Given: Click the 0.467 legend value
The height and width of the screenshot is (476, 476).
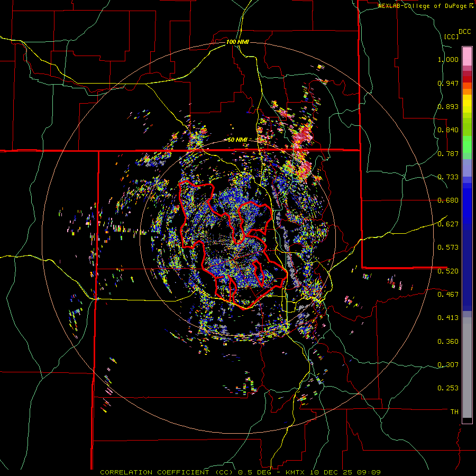Looking at the screenshot, I should pyautogui.click(x=448, y=294).
